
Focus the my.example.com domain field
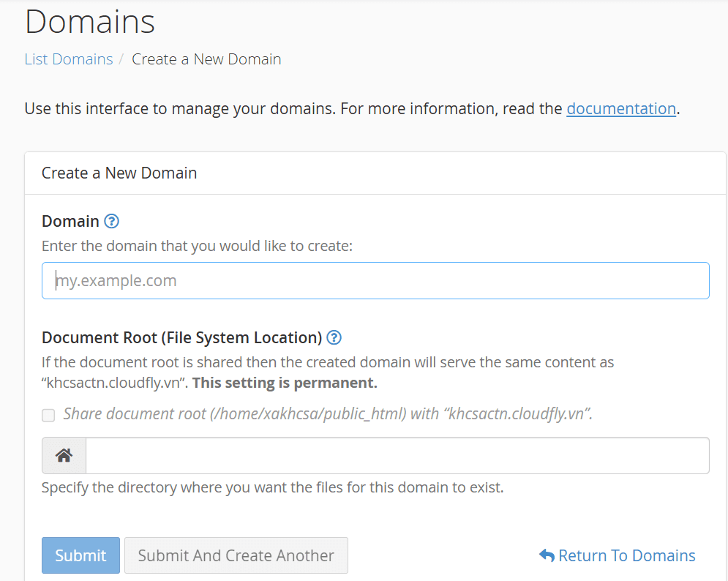tap(375, 280)
